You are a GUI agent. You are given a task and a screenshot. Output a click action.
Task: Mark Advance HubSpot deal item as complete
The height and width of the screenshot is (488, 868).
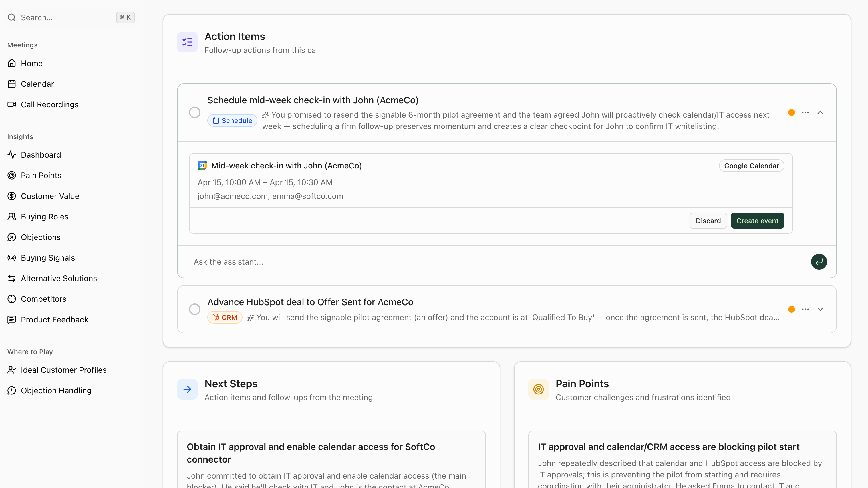click(194, 309)
